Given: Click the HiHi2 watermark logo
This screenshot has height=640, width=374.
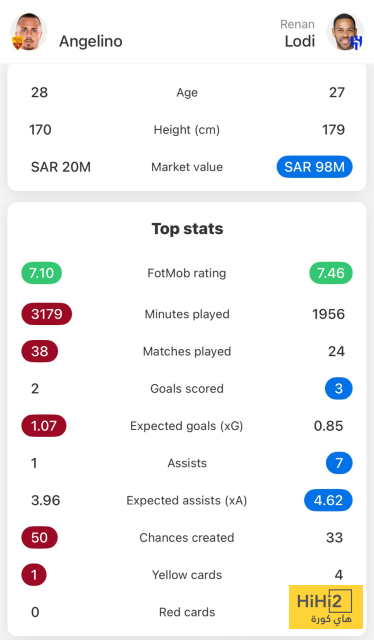Looking at the screenshot, I should point(326,607).
